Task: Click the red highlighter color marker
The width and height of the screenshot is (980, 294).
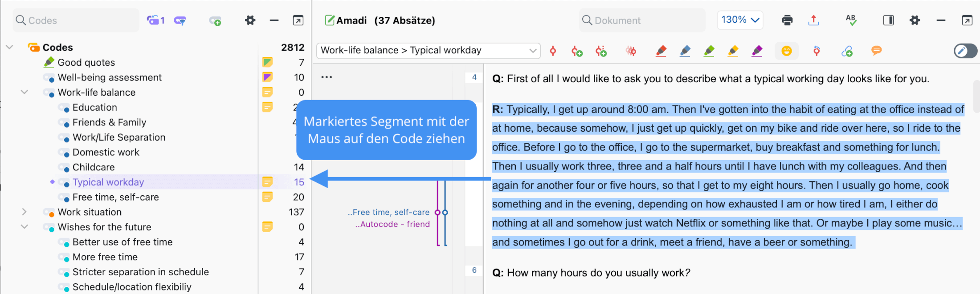Action: (661, 51)
